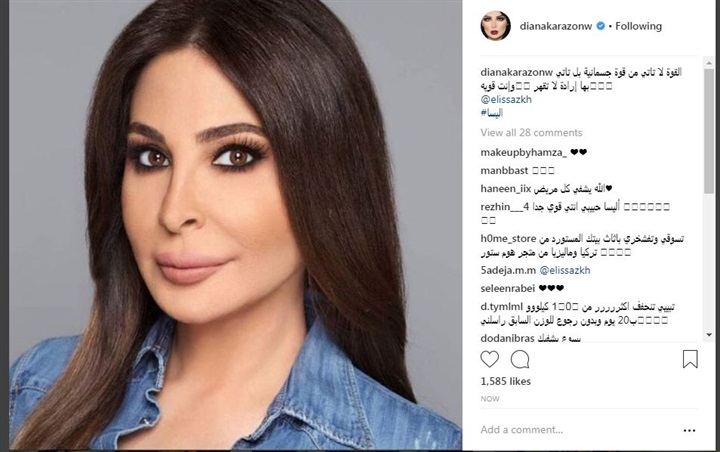Viewport: 720px width, 452px height.
Task: Open the @elissazkh mention in caption
Action: [x=506, y=99]
